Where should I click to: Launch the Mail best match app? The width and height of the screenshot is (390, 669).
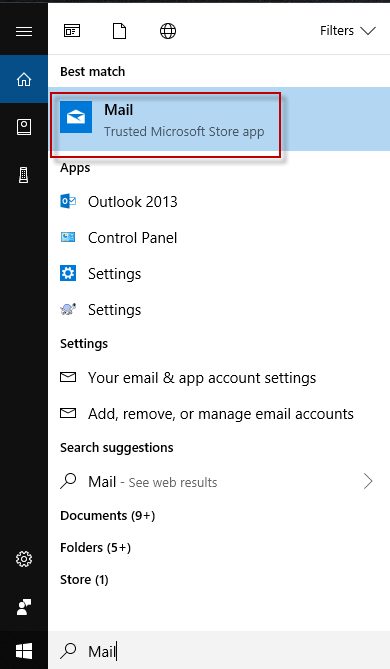(219, 119)
